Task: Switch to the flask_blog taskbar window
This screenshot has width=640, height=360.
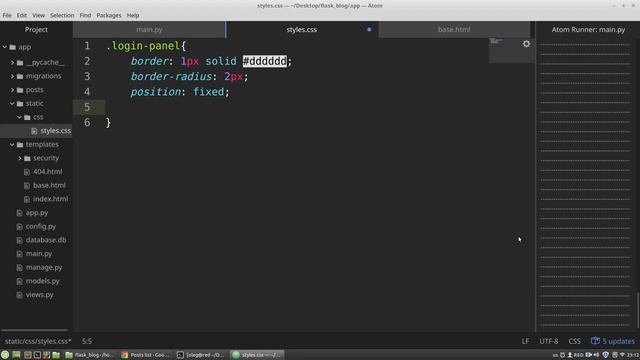Action: (x=91, y=355)
